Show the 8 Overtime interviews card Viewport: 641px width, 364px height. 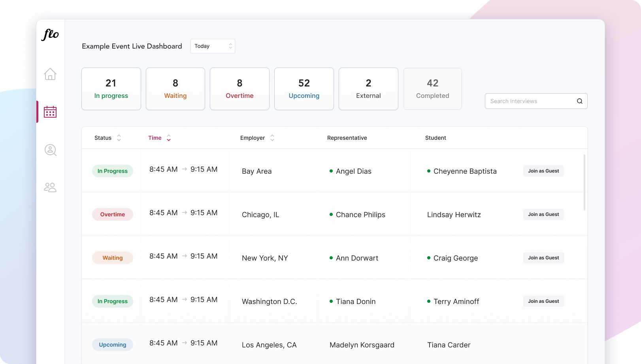(x=239, y=89)
